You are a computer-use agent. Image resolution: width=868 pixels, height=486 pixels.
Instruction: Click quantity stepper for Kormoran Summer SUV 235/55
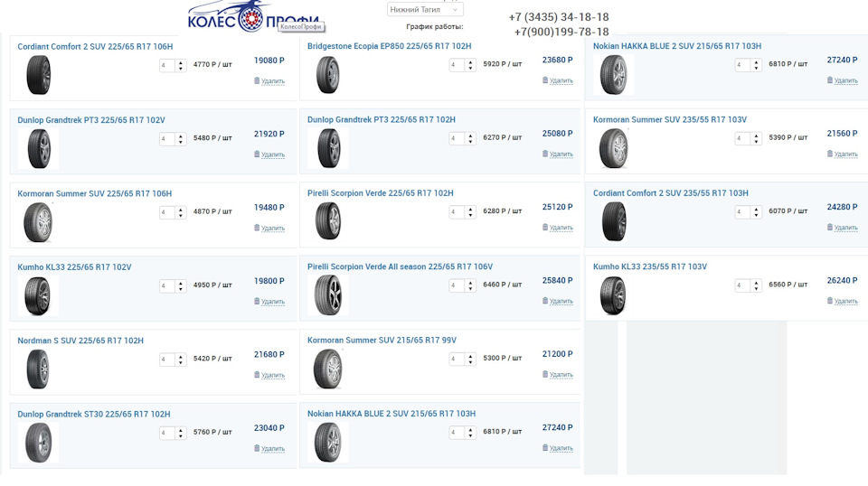pyautogui.click(x=756, y=138)
